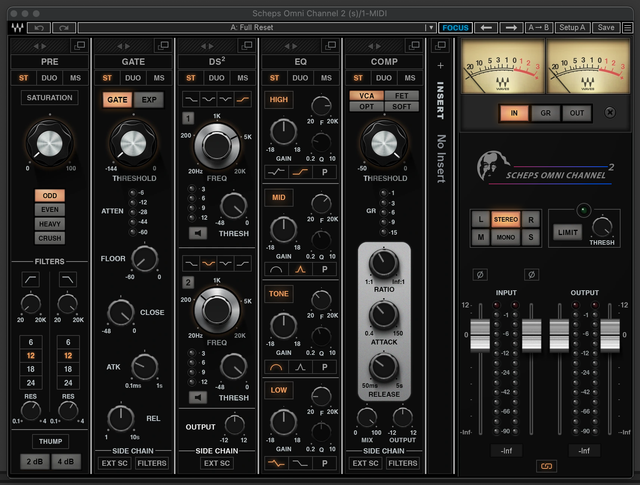The image size is (640, 485).
Task: Click the input -Inf peak readout
Action: coord(506,451)
